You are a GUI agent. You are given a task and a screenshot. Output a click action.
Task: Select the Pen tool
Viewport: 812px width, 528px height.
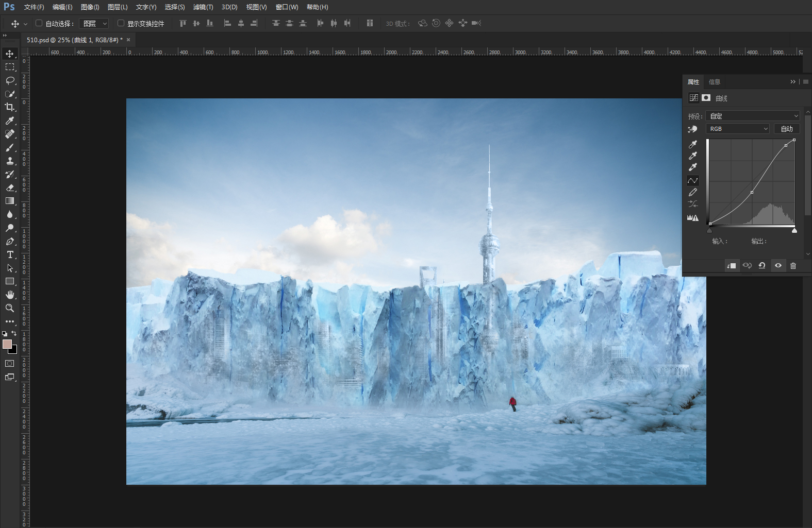pyautogui.click(x=10, y=241)
